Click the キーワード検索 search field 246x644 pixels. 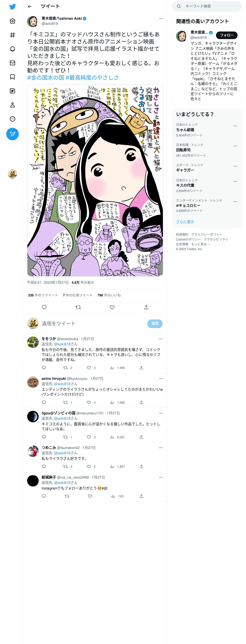pyautogui.click(x=207, y=6)
